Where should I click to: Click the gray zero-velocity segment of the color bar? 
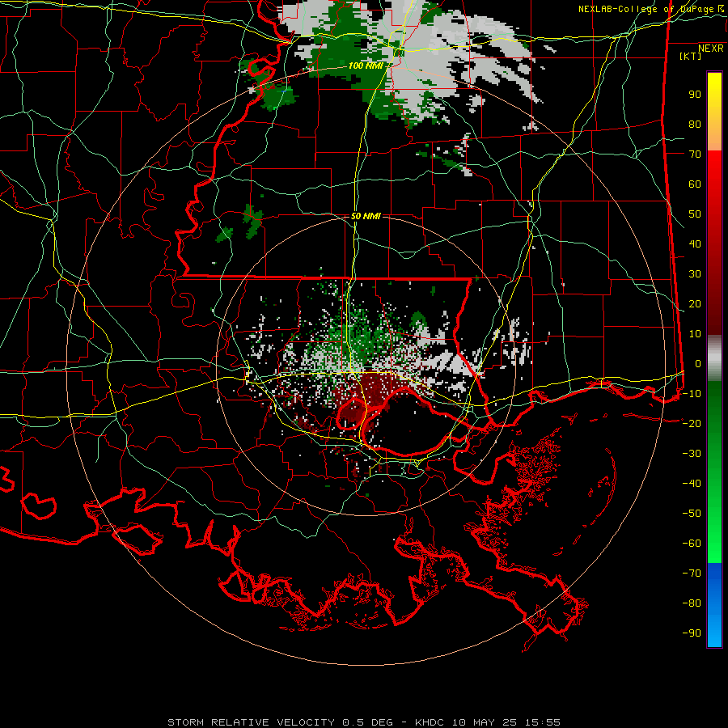click(714, 358)
